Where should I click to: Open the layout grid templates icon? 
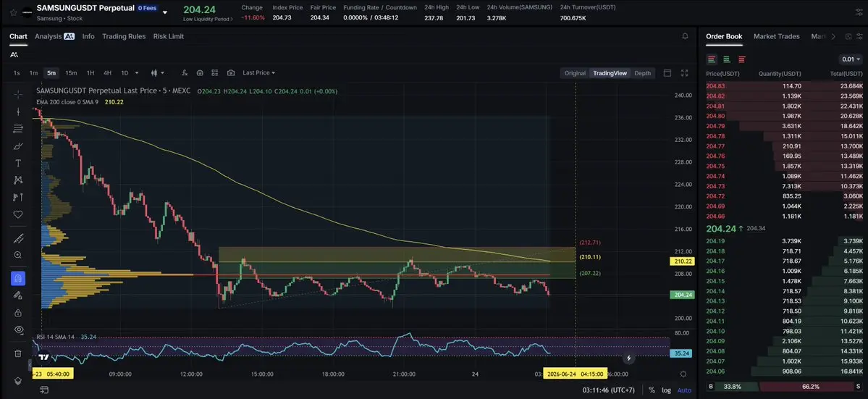[215, 73]
